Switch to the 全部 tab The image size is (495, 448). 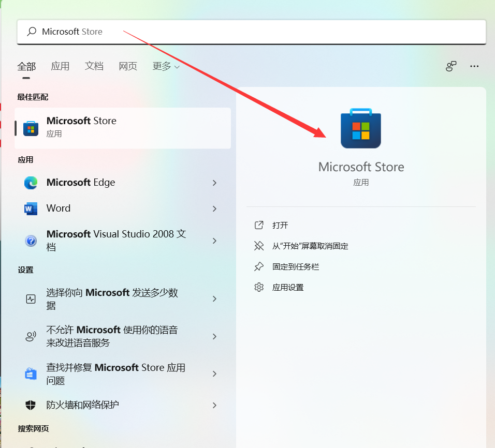[x=26, y=67]
